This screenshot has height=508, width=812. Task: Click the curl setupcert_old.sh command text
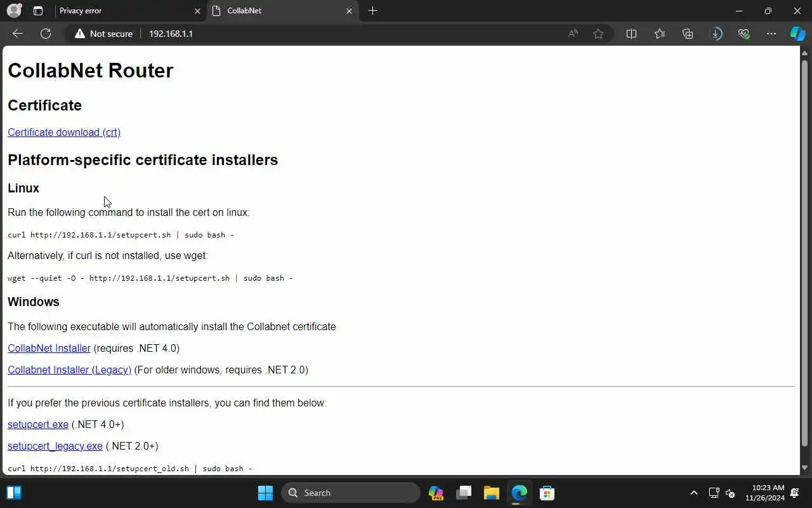(130, 469)
